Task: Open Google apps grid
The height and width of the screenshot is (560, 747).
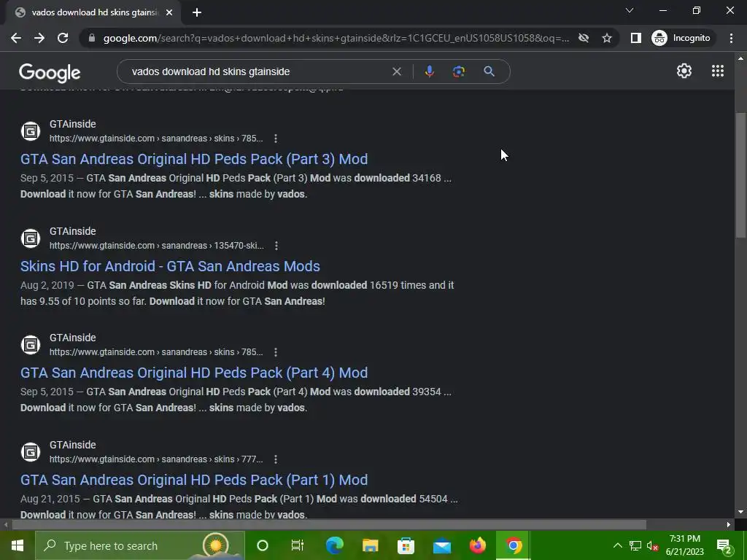Action: tap(718, 71)
